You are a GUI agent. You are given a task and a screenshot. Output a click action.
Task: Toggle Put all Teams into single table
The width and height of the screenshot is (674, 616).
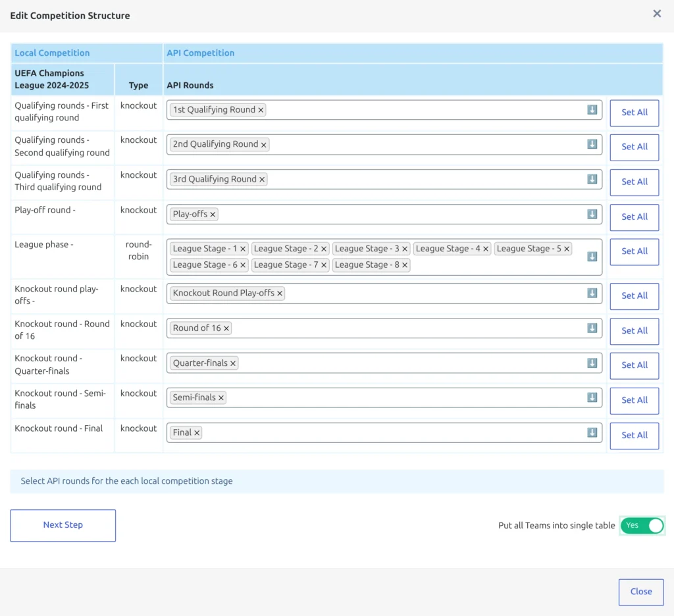point(642,525)
